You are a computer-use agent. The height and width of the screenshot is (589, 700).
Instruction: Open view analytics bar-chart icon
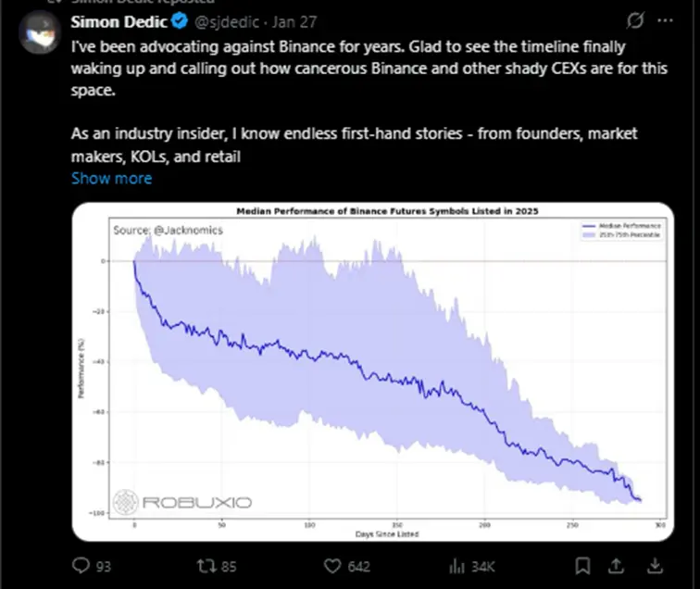click(456, 564)
